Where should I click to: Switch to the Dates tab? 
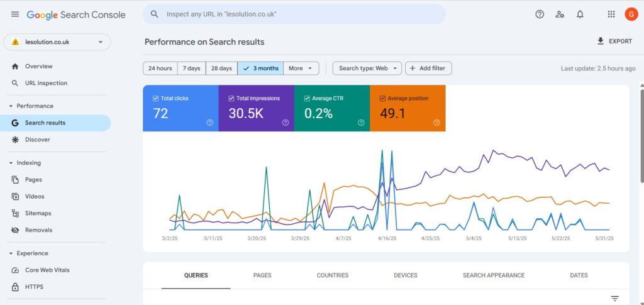tap(579, 275)
